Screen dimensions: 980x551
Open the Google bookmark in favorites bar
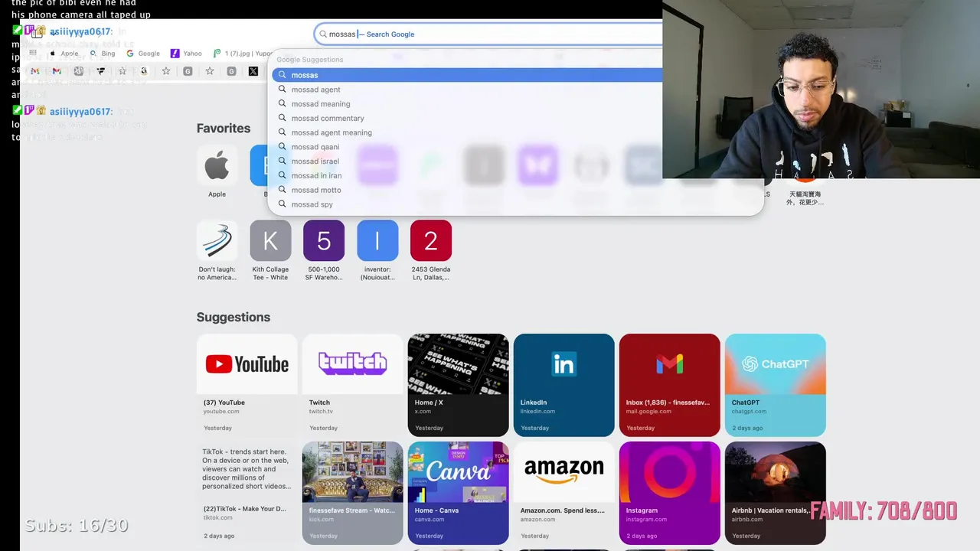tap(143, 54)
